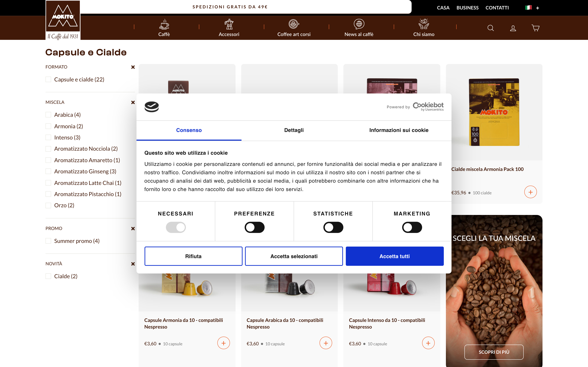Open the shopping cart icon
Screen dimensions: 588x367
pyautogui.click(x=535, y=28)
